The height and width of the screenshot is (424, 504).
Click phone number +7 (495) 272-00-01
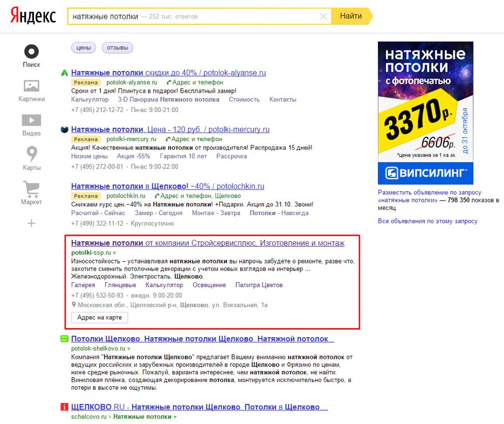97,166
